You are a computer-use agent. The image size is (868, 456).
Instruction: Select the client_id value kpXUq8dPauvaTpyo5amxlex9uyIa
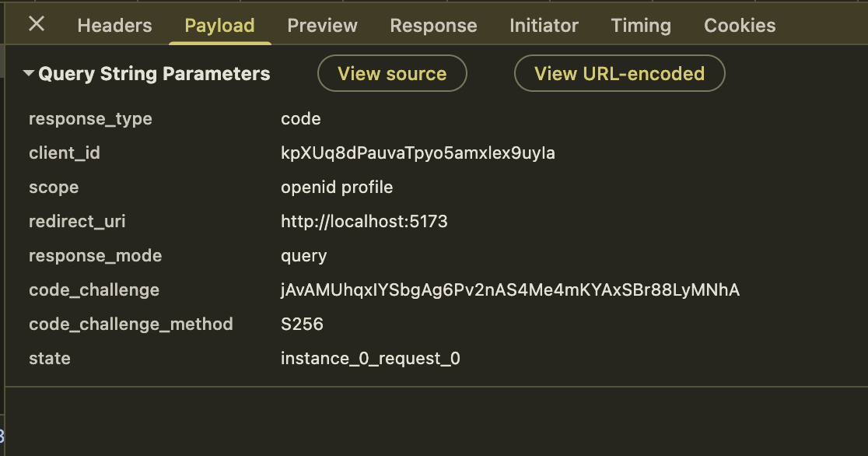418,153
